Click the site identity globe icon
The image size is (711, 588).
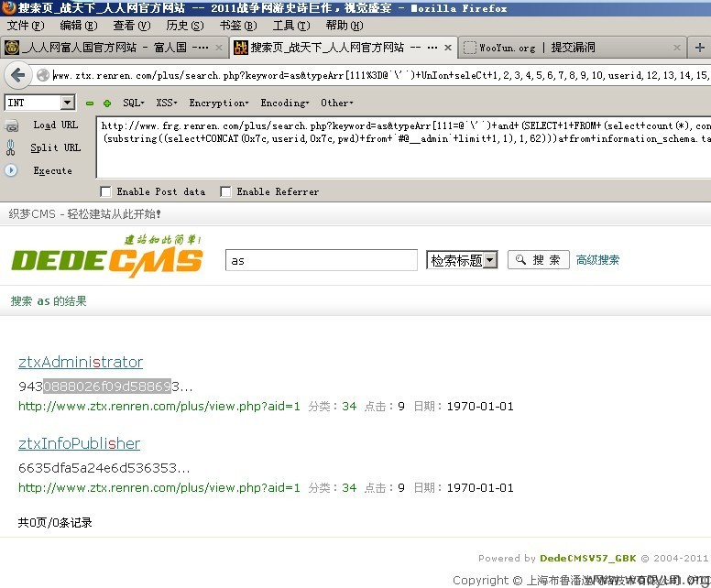tap(43, 75)
